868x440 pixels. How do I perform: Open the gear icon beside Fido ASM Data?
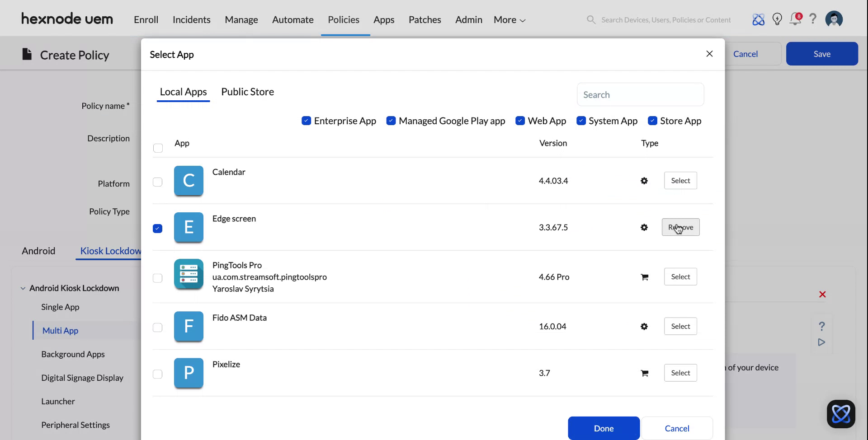pyautogui.click(x=644, y=326)
